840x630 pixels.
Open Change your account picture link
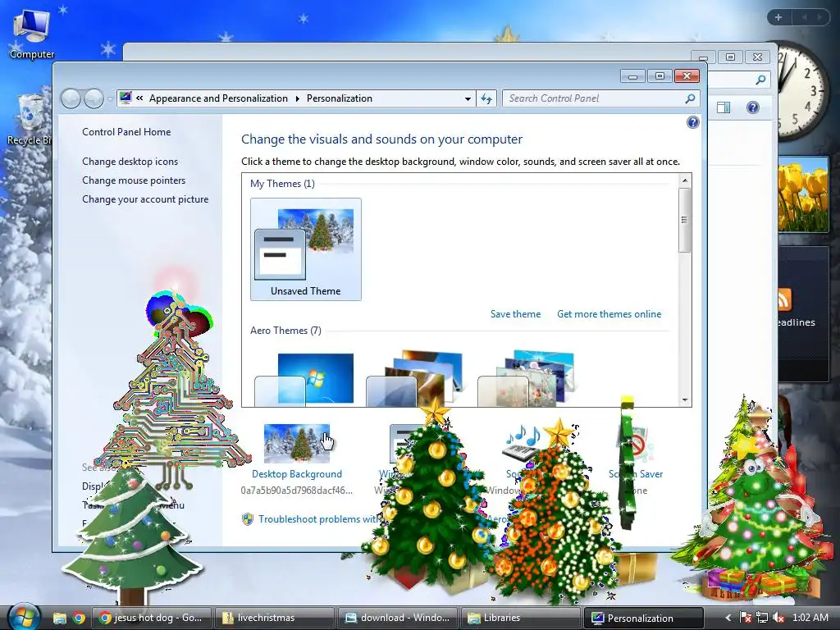pos(145,199)
